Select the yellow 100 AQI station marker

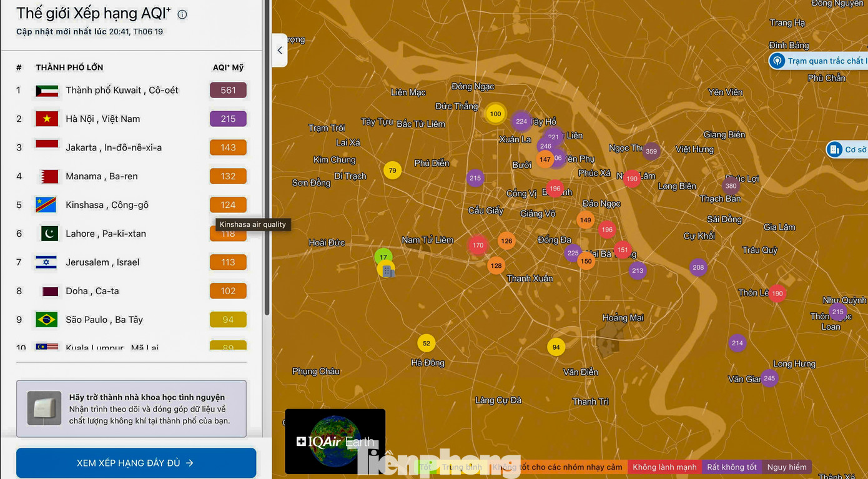[x=495, y=114]
